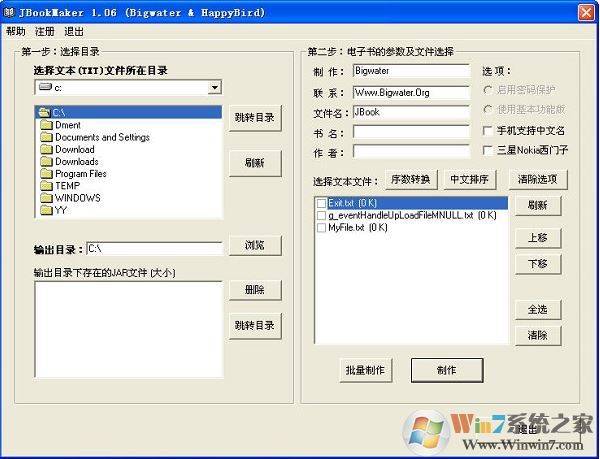600x459 pixels.
Task: Click 删除 to delete JAR file
Action: 255,290
